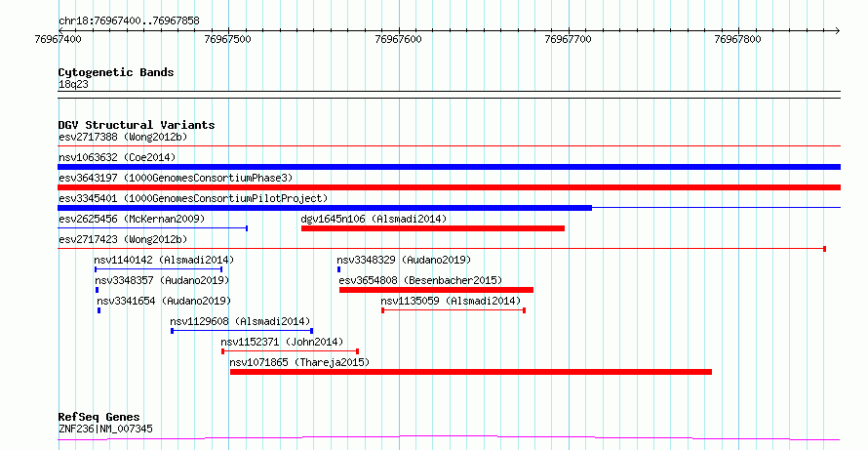Screen dimensions: 868x450
Task: Click the nsv3348329 small blue marker
Action: (x=338, y=269)
